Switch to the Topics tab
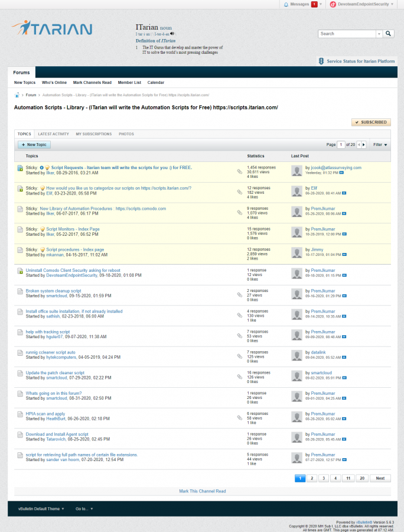 pos(24,134)
